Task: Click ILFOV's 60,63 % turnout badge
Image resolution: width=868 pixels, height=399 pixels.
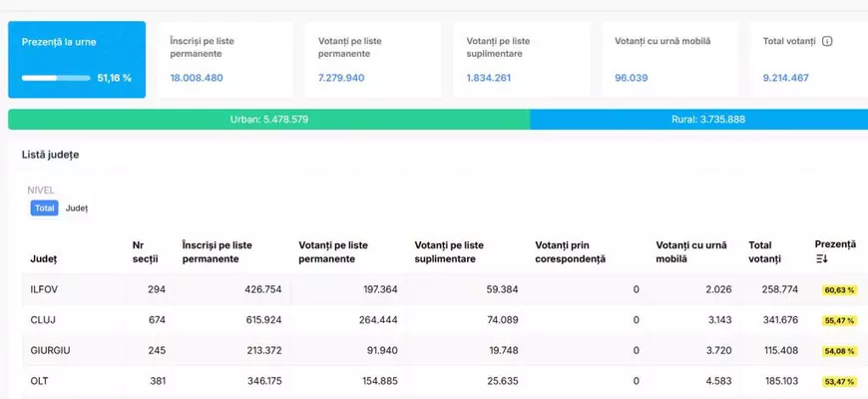Action: click(839, 290)
